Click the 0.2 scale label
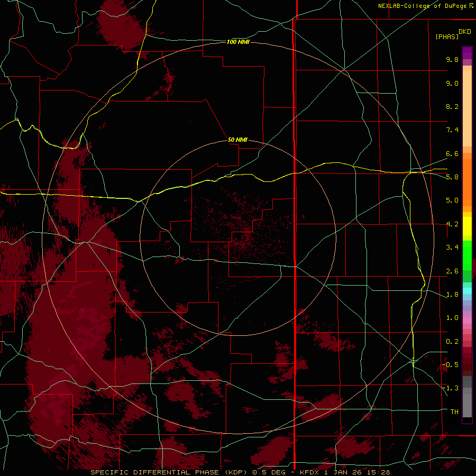 click(x=452, y=342)
